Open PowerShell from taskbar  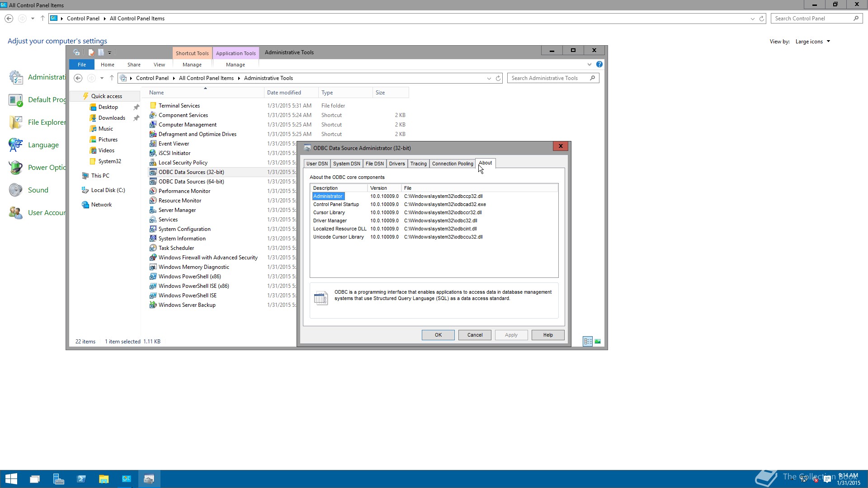coord(81,479)
